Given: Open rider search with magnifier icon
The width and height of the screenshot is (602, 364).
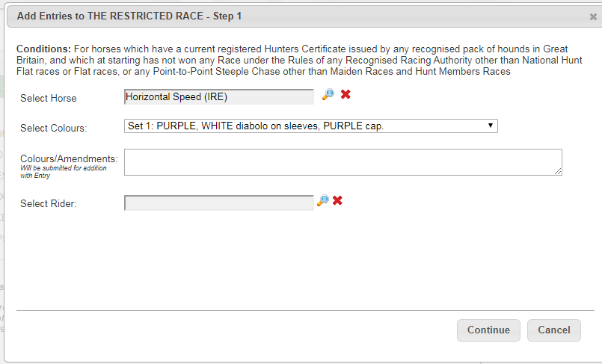Looking at the screenshot, I should 322,201.
